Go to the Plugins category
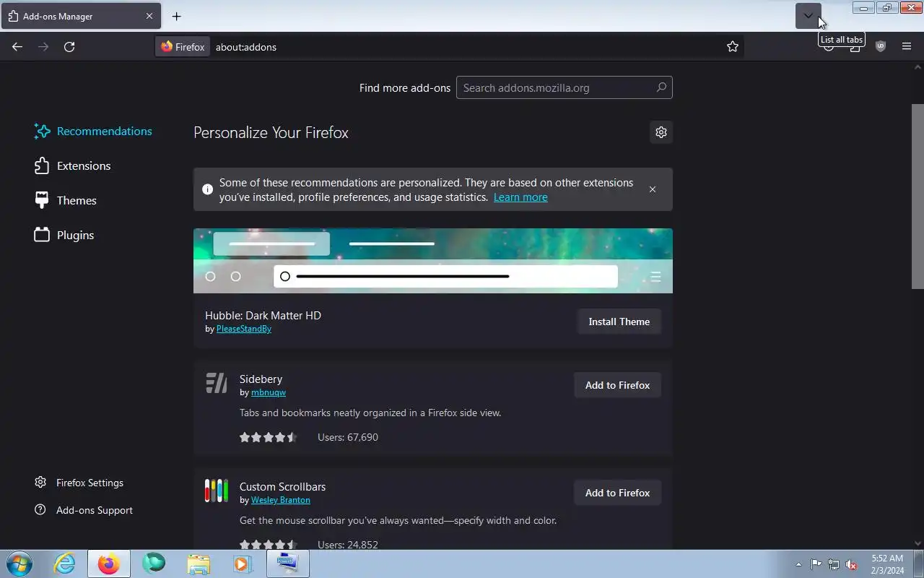This screenshot has height=578, width=924. 64,235
